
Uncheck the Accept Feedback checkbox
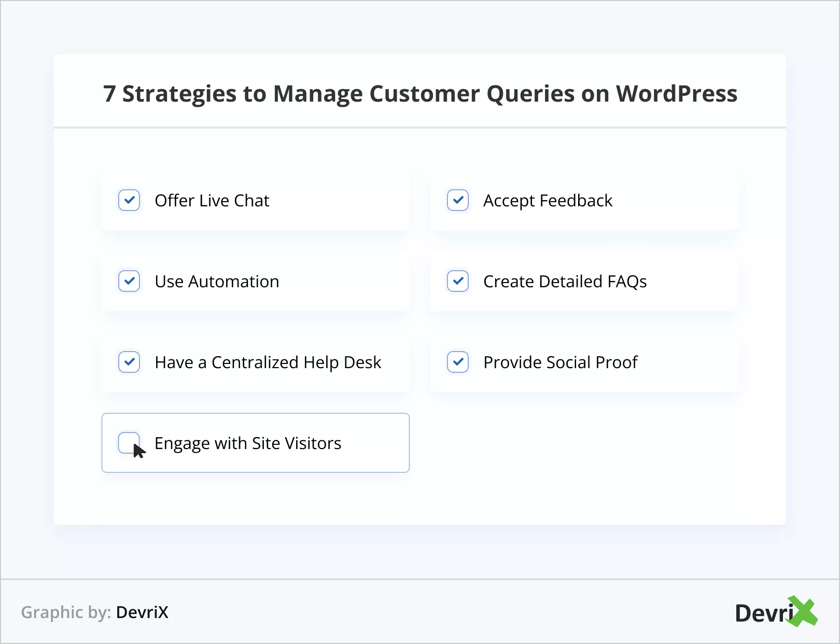458,200
